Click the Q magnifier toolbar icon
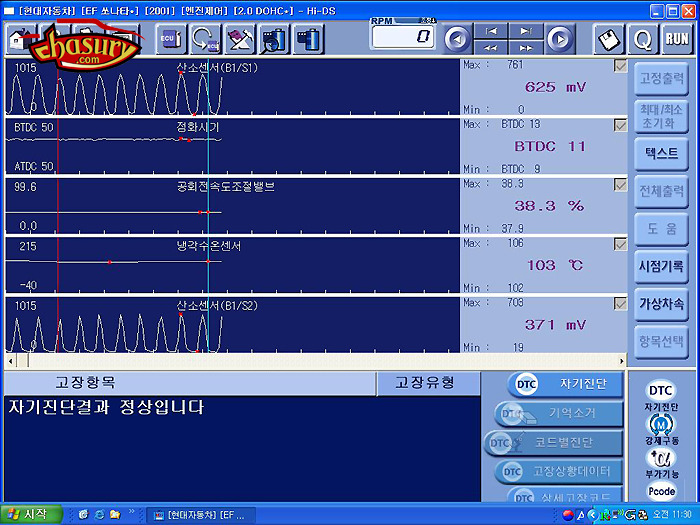The height and width of the screenshot is (525, 700). (643, 39)
